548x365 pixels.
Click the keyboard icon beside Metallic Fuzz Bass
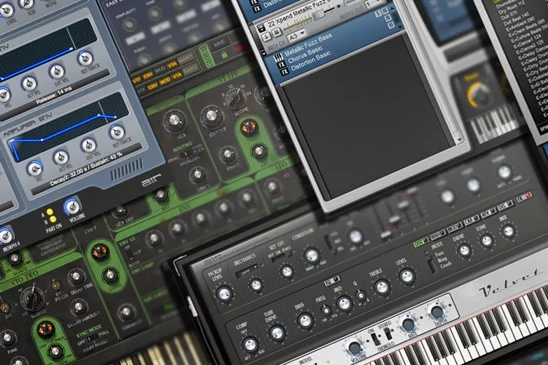tap(278, 57)
